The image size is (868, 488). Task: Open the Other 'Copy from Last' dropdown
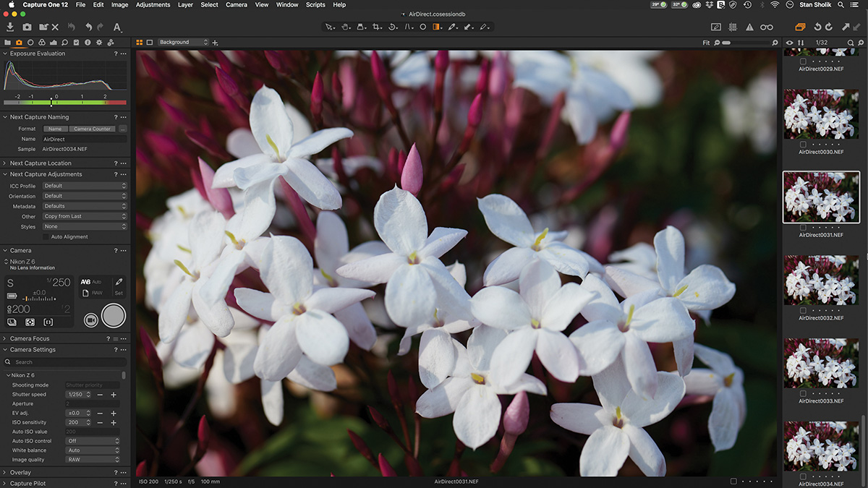click(85, 216)
